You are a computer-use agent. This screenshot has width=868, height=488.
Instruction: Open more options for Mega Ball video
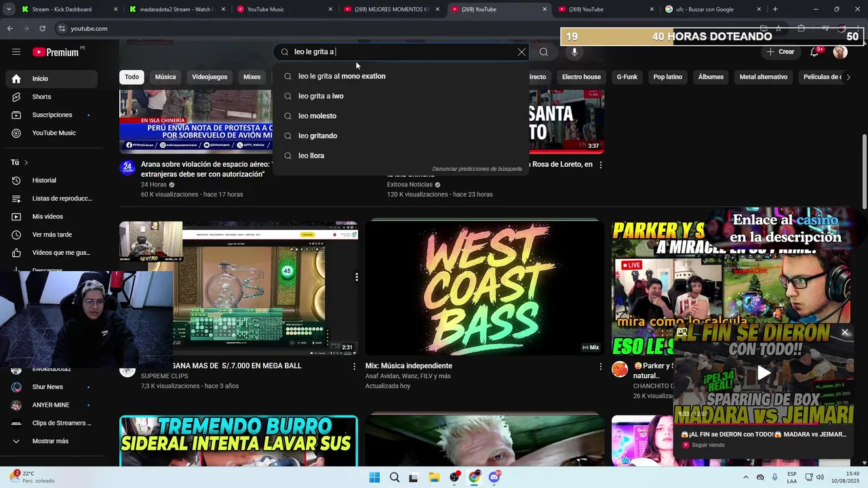coord(354,366)
